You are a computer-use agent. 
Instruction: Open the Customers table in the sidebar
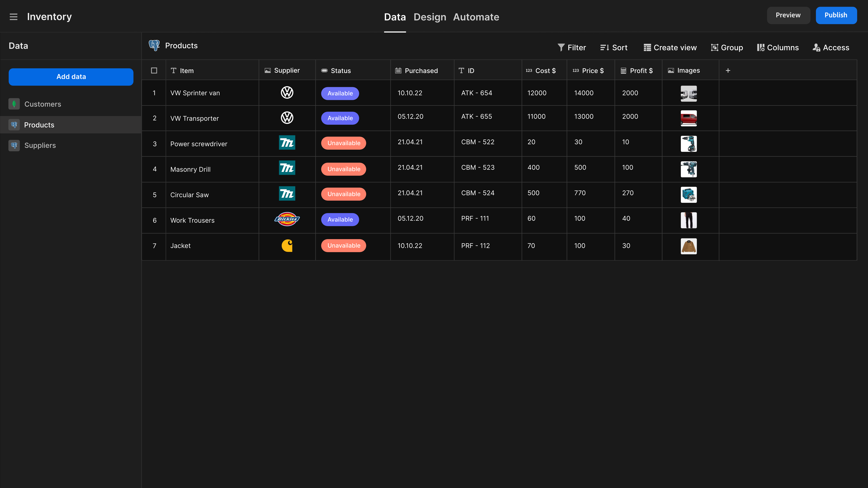[42, 104]
